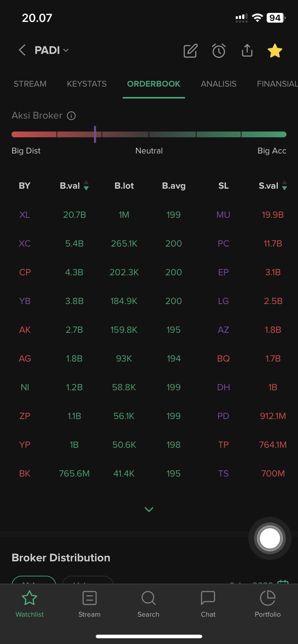Sort by S.val column arrows
The image size is (298, 644).
point(284,186)
